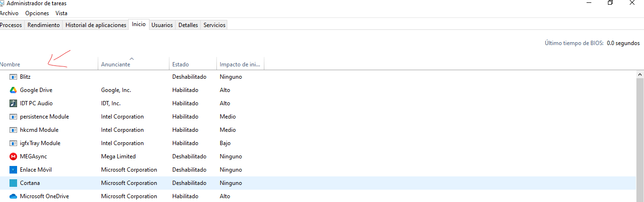Viewport: 644px width, 202px height.
Task: Minimize the Task Manager window
Action: click(x=588, y=3)
